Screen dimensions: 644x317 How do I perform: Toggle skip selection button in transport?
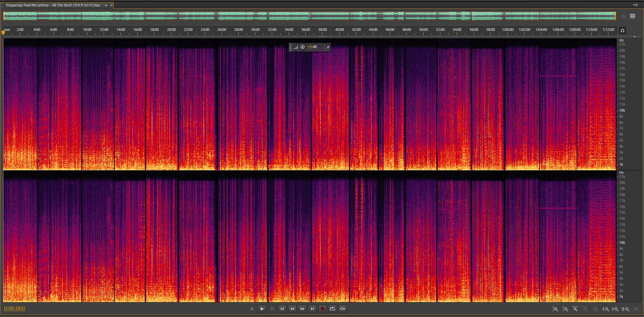[343, 309]
